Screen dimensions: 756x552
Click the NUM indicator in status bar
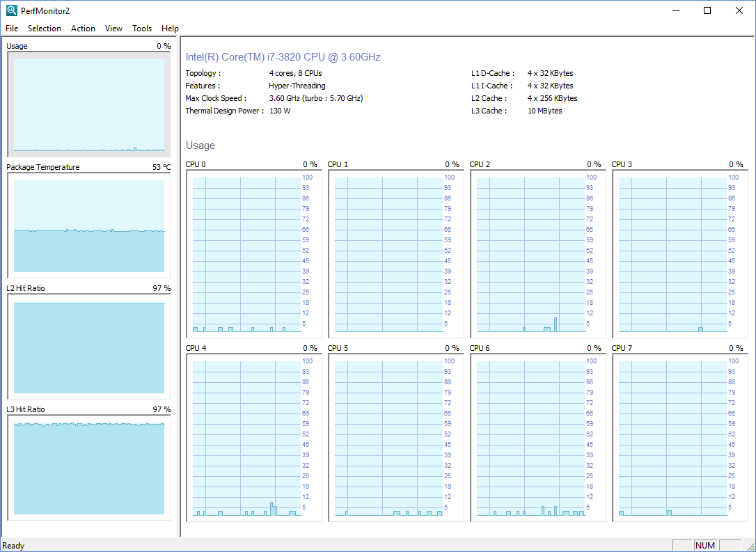(x=705, y=545)
